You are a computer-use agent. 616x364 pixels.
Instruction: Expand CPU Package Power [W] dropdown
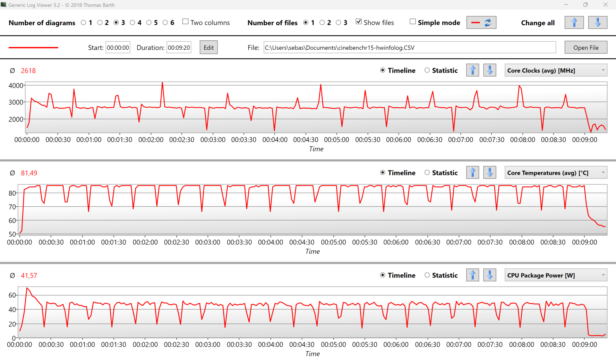[x=556, y=275]
